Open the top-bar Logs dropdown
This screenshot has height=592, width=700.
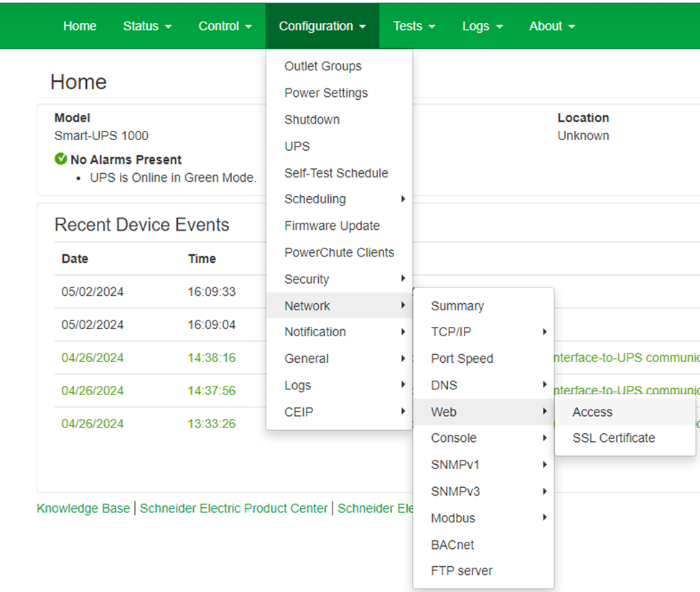click(482, 27)
